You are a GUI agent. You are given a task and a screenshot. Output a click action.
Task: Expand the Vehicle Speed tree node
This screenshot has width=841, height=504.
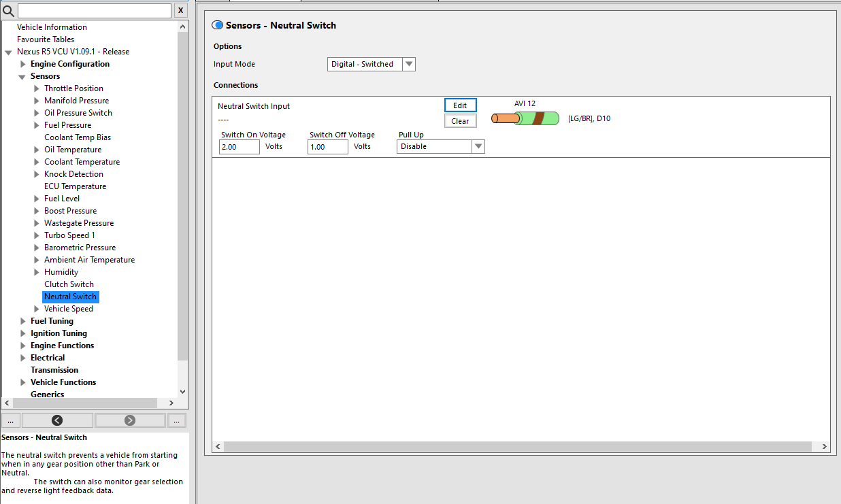pyautogui.click(x=37, y=309)
